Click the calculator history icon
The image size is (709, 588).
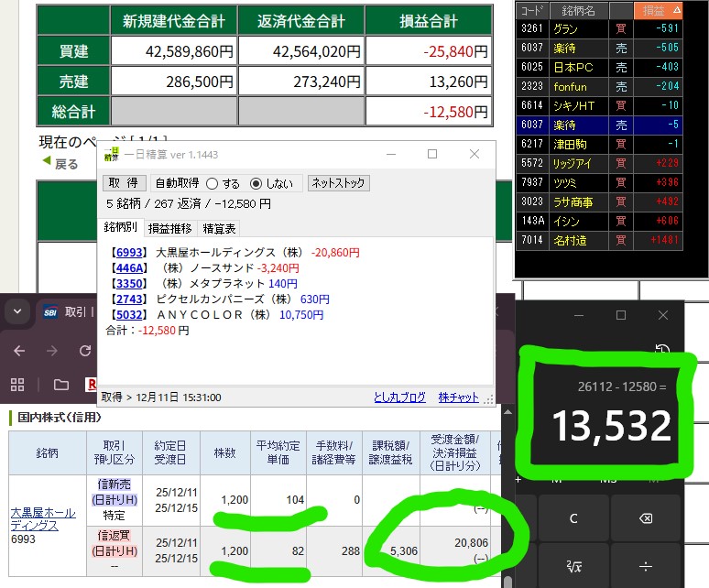tap(662, 350)
